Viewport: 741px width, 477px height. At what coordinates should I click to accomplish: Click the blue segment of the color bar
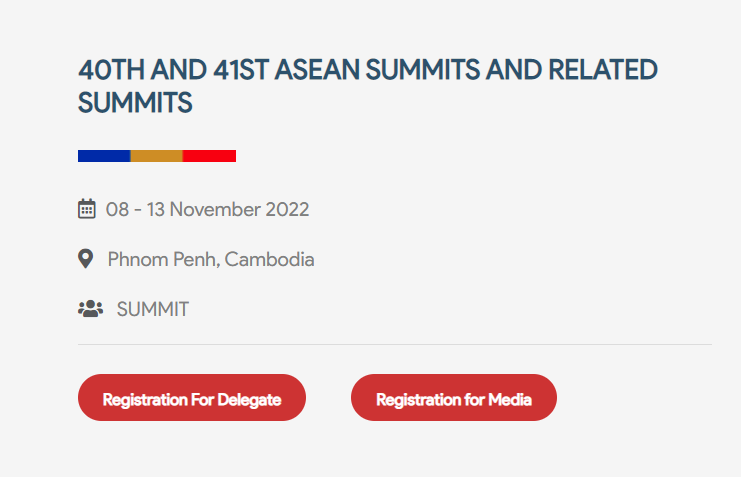pos(104,156)
